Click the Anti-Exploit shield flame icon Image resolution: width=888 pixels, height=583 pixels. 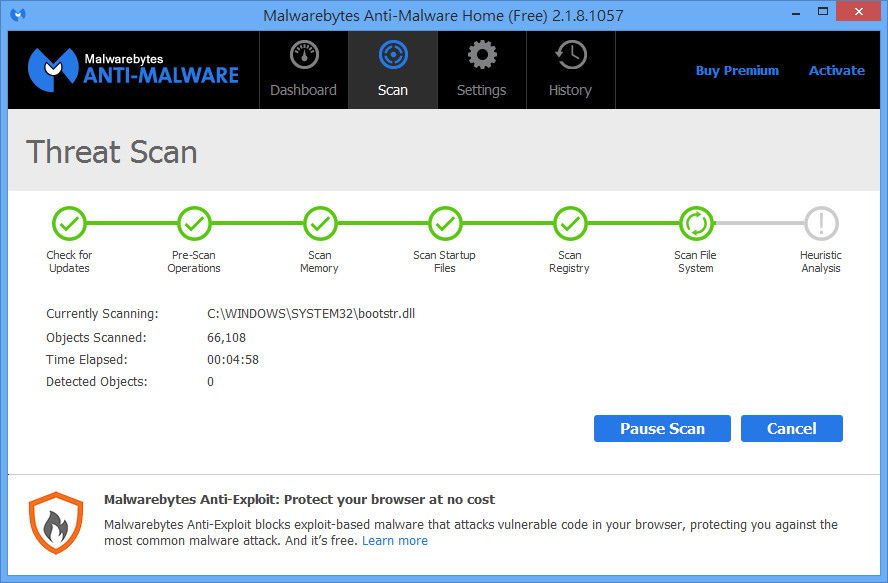pos(56,522)
